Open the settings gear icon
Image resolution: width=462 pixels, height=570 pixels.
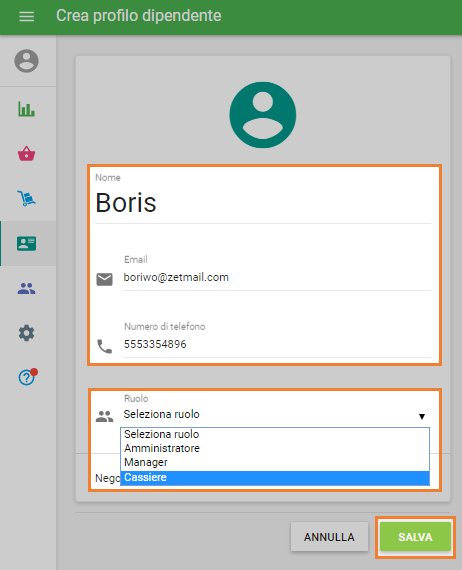[27, 333]
